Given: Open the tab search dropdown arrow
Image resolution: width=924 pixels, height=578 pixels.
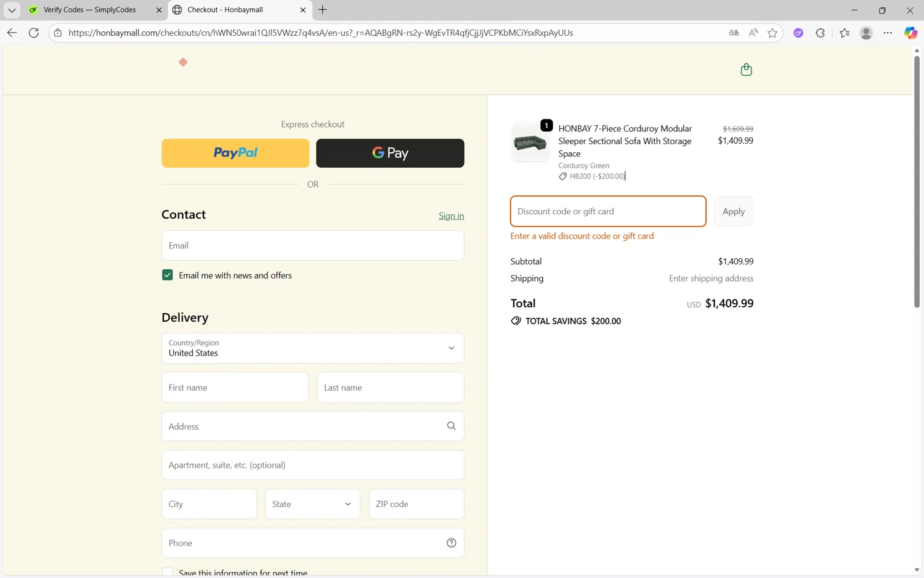Looking at the screenshot, I should pyautogui.click(x=12, y=10).
